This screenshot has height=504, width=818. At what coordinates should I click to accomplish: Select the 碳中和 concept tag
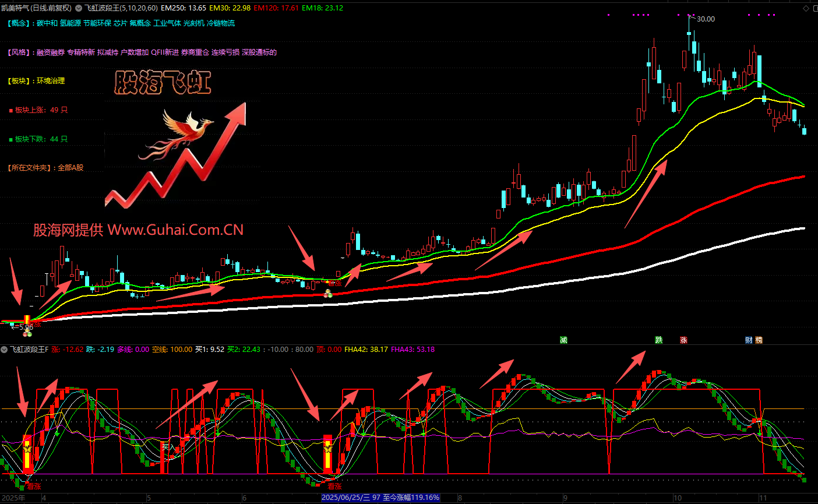[x=47, y=23]
